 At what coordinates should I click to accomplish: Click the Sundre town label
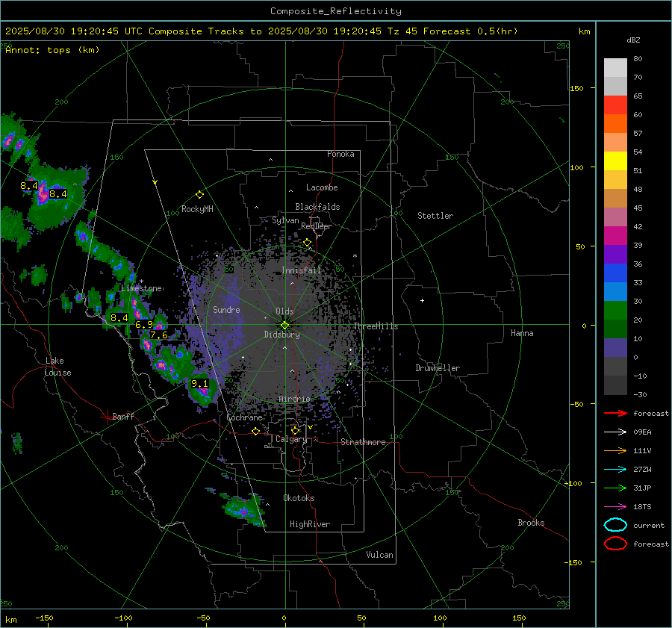(226, 310)
